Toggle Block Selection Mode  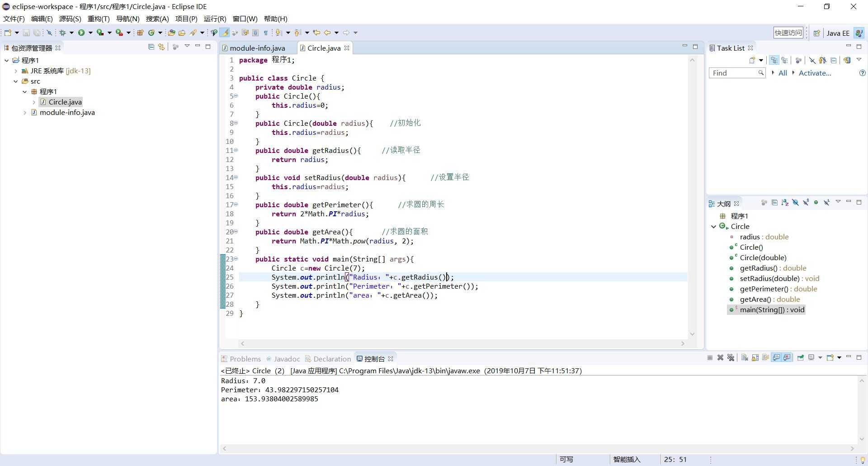(255, 33)
